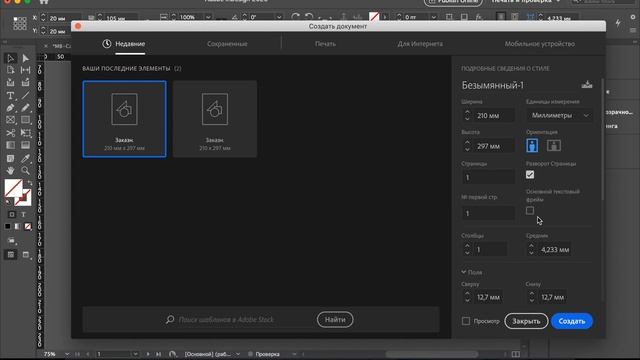Switch to the Hand tool
This screenshot has height=360, width=640.
point(11,171)
